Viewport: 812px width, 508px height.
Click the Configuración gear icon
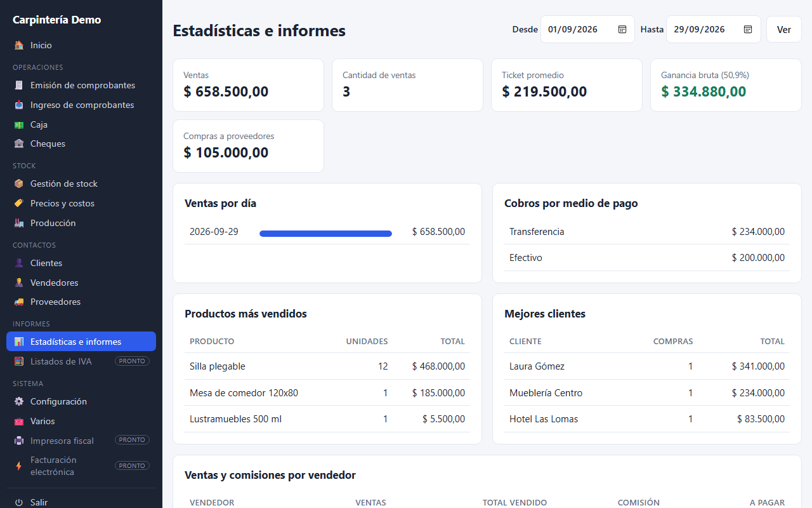click(19, 401)
